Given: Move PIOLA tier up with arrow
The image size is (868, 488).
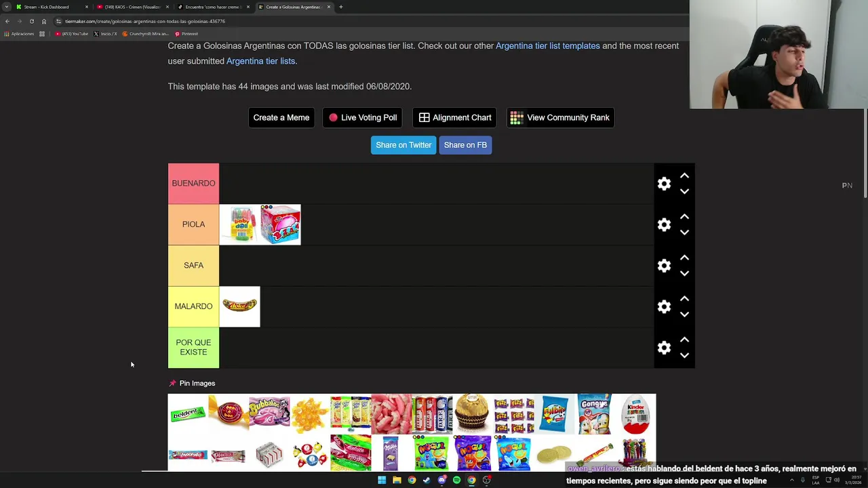Looking at the screenshot, I should coord(684,217).
